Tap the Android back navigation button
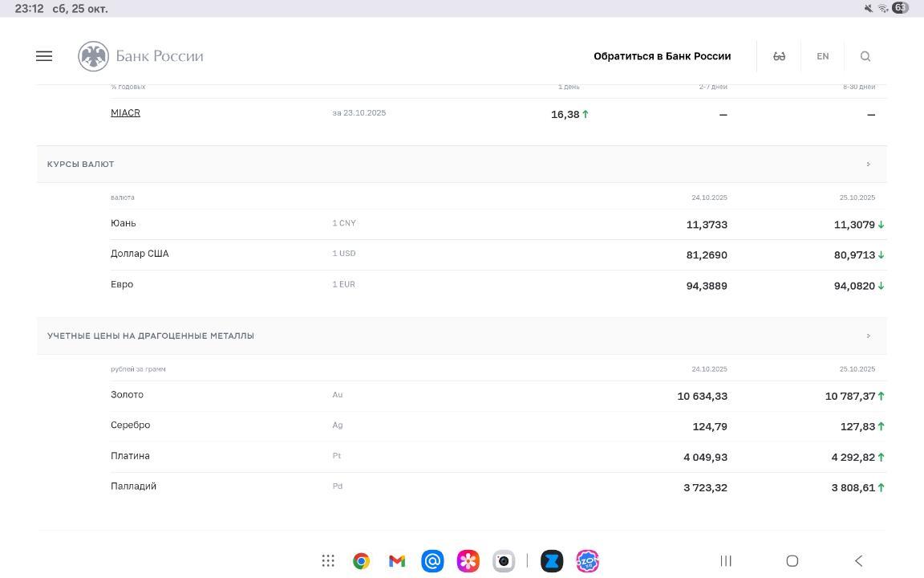Viewport: 924px width, 578px height. pyautogui.click(x=858, y=561)
